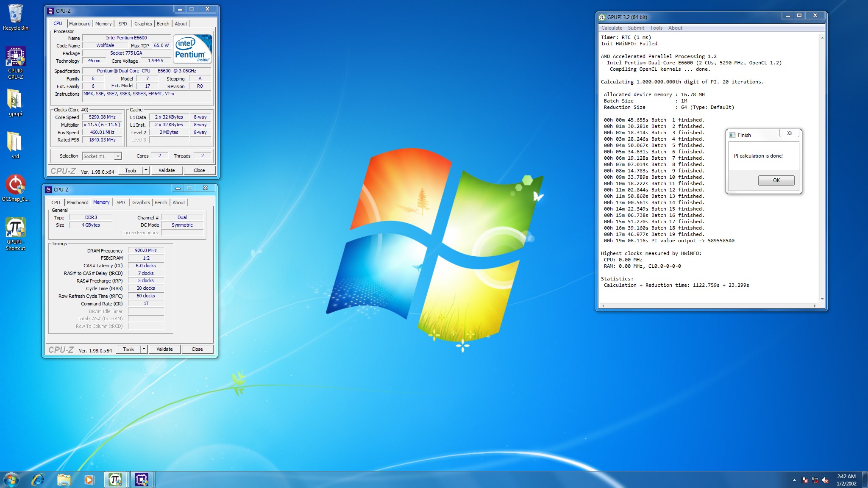This screenshot has height=488, width=868.
Task: Open the Windows Start menu orb
Action: 11,480
